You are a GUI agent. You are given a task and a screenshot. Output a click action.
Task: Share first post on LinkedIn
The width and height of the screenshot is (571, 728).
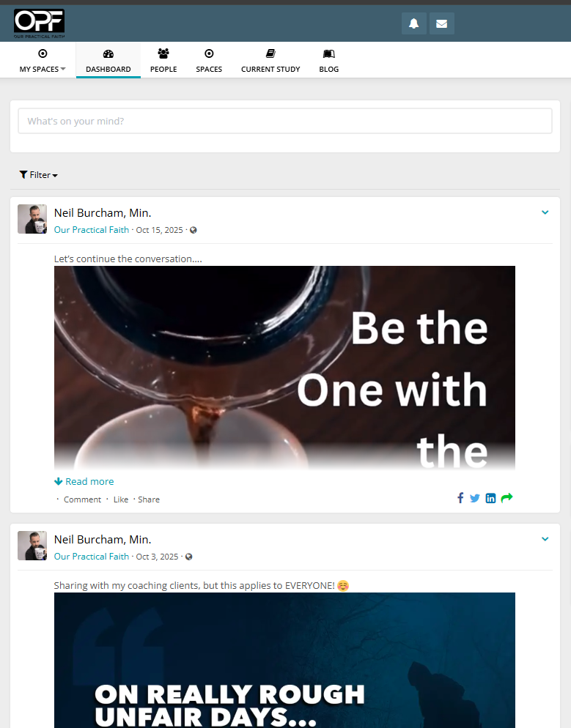click(490, 498)
